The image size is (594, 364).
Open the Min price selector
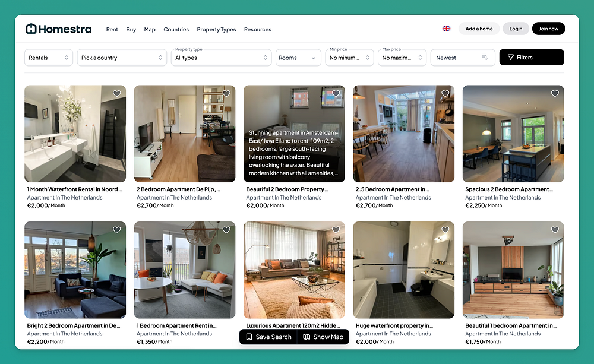point(350,58)
